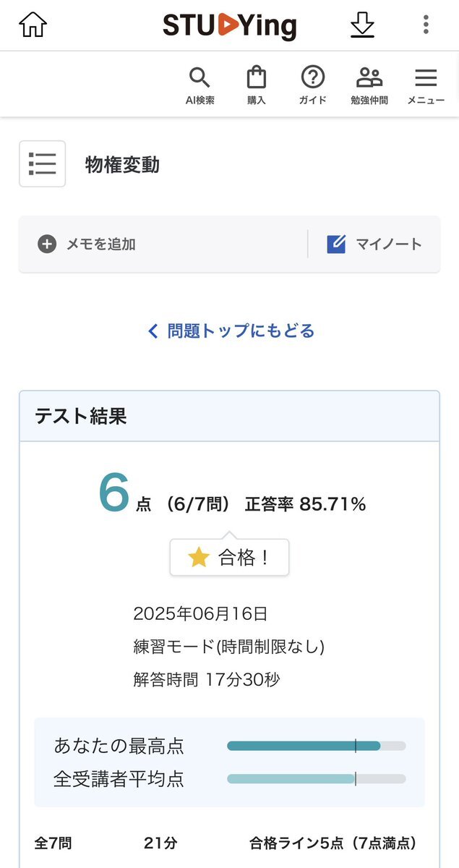This screenshot has width=459, height=868.
Task: Open the three-dot overflow menu
Action: (x=426, y=25)
